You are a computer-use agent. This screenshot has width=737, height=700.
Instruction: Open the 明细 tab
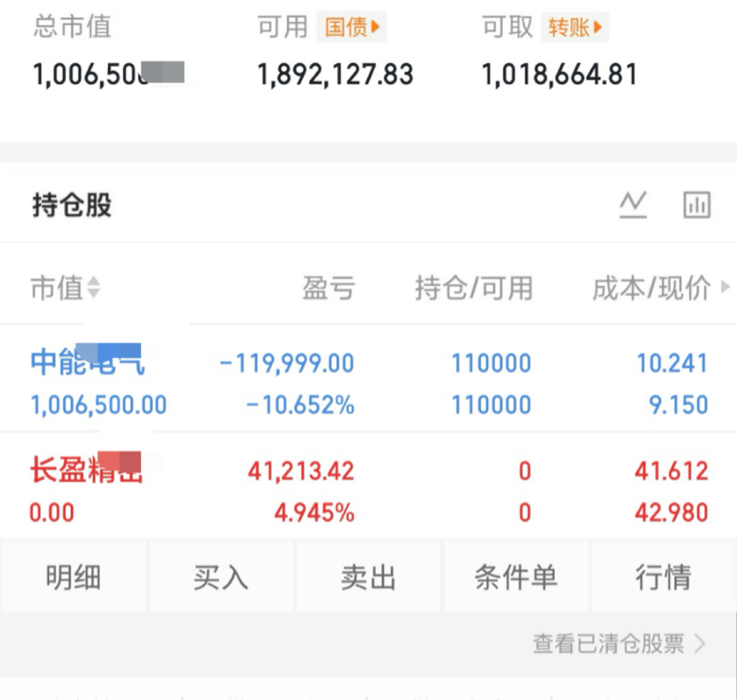73,577
